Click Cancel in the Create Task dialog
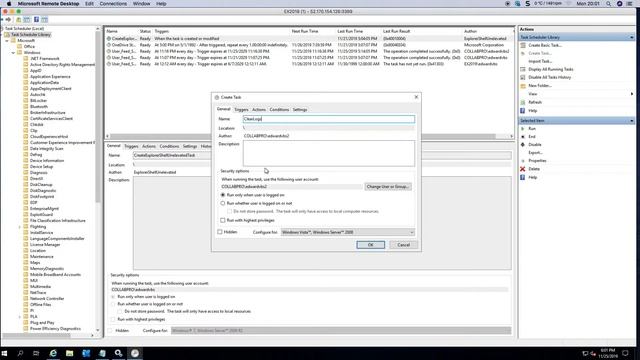 coord(404,245)
